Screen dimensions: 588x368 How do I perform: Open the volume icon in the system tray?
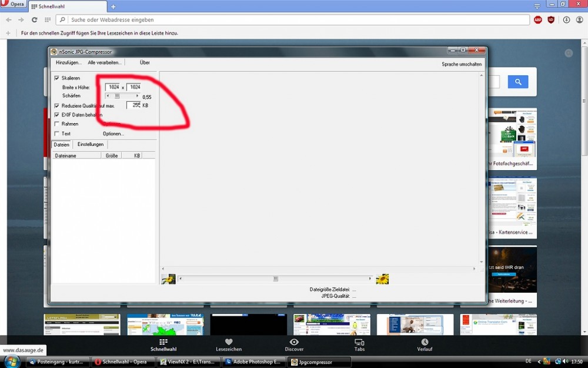coord(566,362)
